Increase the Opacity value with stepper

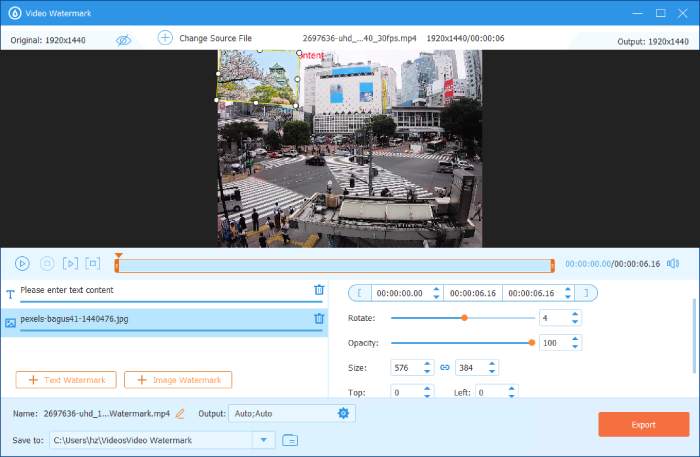[x=575, y=339]
